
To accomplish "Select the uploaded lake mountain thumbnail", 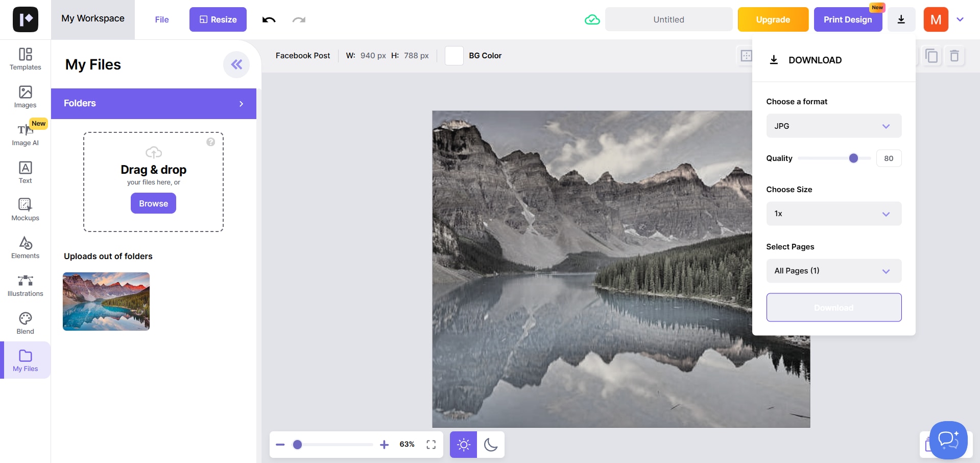I will (106, 302).
